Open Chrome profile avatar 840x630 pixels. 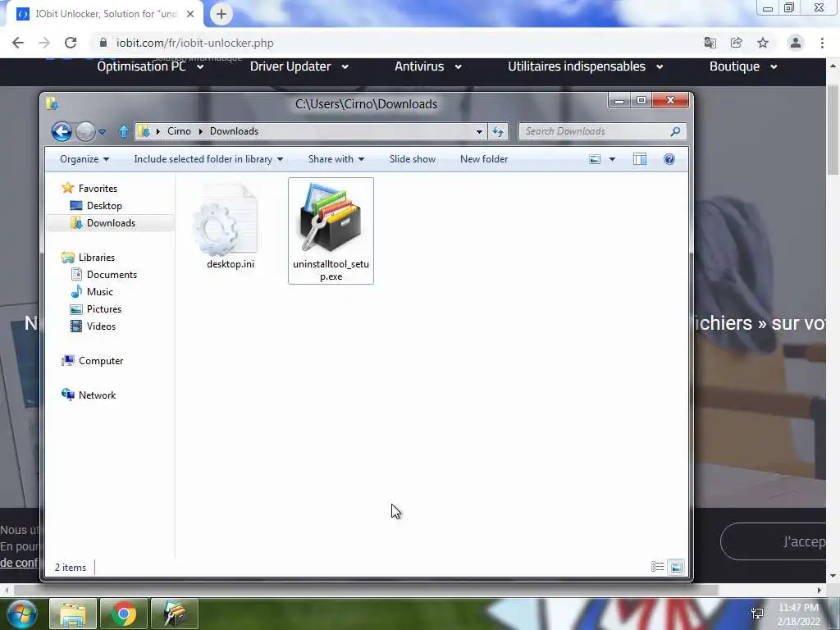796,43
